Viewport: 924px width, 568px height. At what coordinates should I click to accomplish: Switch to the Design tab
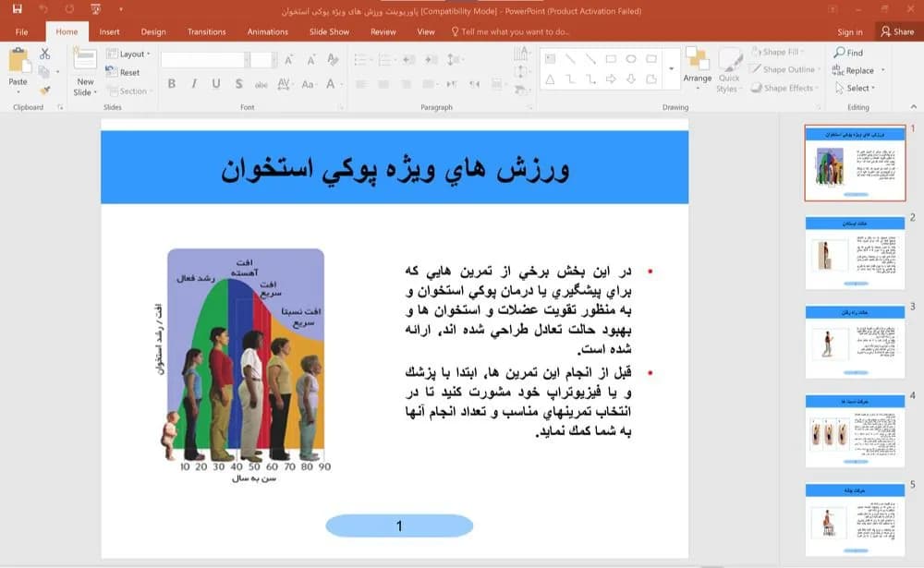click(x=153, y=31)
